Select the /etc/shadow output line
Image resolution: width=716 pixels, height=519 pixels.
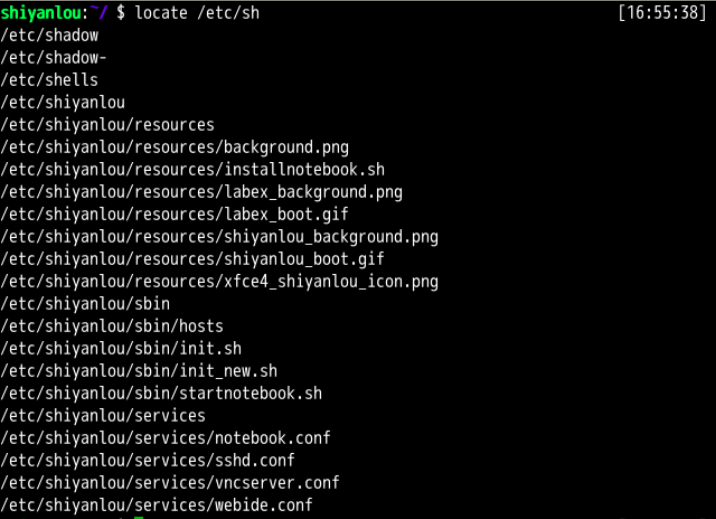pos(50,35)
